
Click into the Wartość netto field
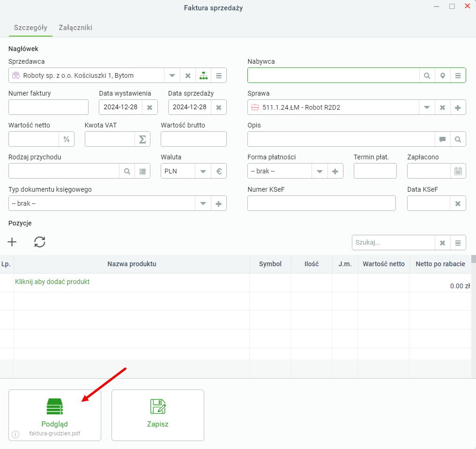pyautogui.click(x=34, y=140)
